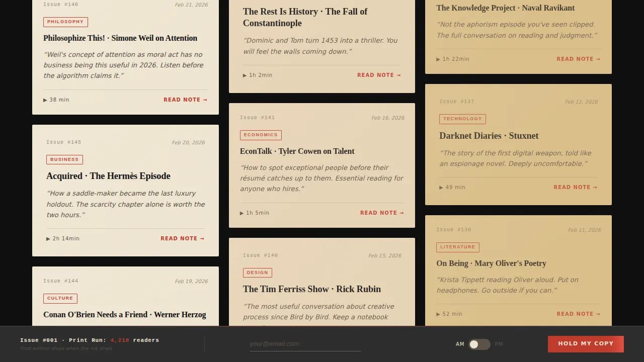Click the Issue #136 label
Image resolution: width=644 pixels, height=362 pixels.
[x=454, y=230]
